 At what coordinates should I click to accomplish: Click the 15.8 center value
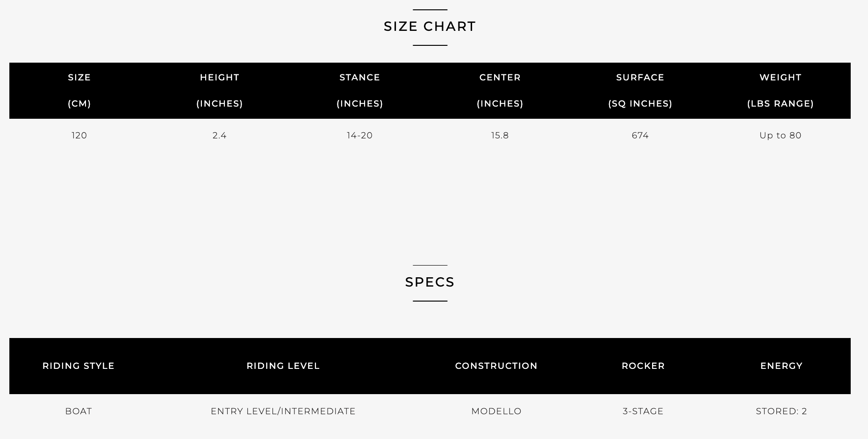pyautogui.click(x=500, y=136)
